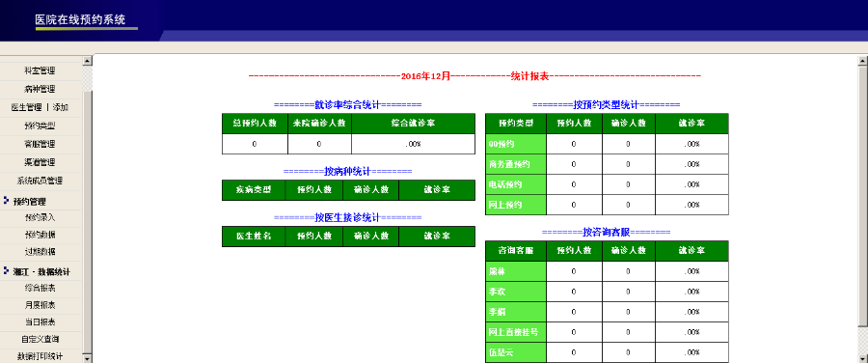This screenshot has width=868, height=363.
Task: Click the 李欢 row label
Action: [x=497, y=292]
